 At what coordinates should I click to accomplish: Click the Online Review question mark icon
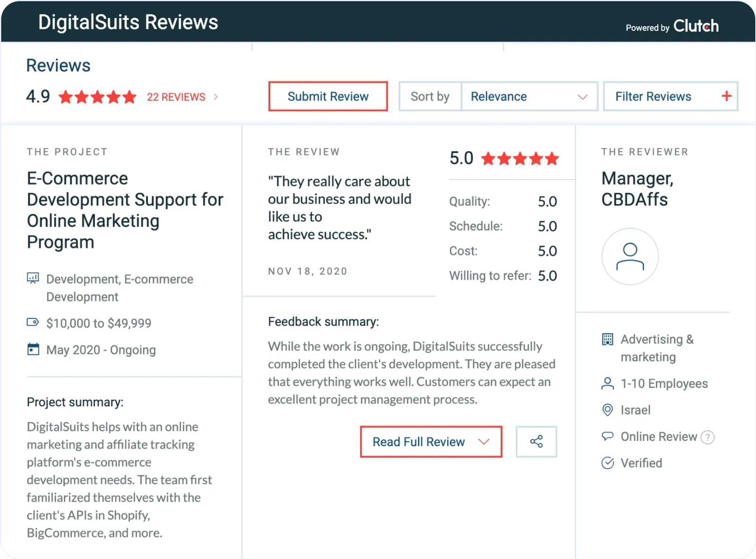[707, 437]
